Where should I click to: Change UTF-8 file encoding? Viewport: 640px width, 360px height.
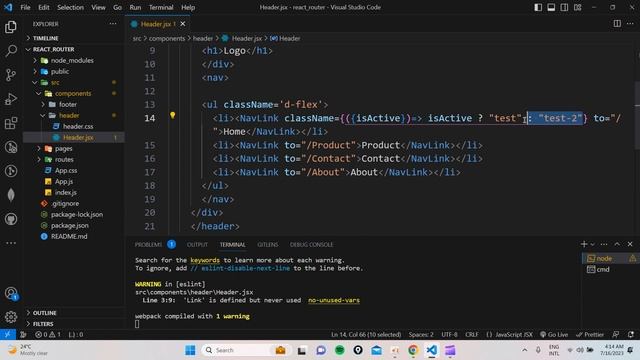click(449, 334)
